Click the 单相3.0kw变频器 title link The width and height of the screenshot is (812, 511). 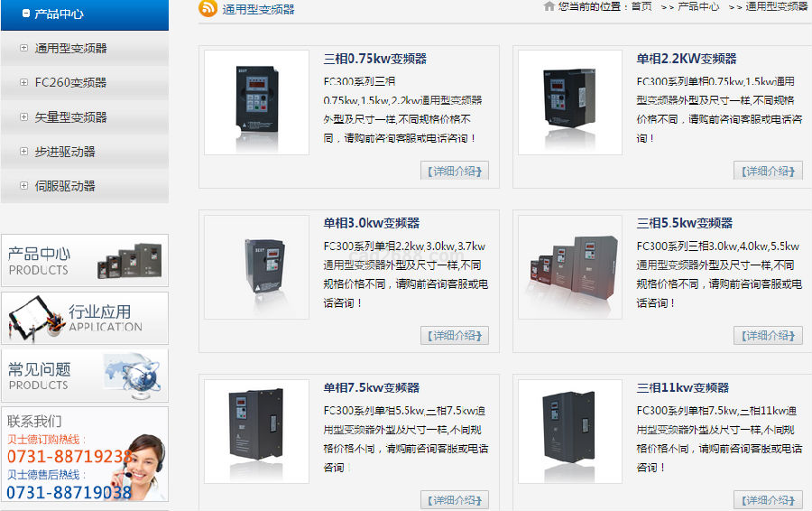[372, 223]
